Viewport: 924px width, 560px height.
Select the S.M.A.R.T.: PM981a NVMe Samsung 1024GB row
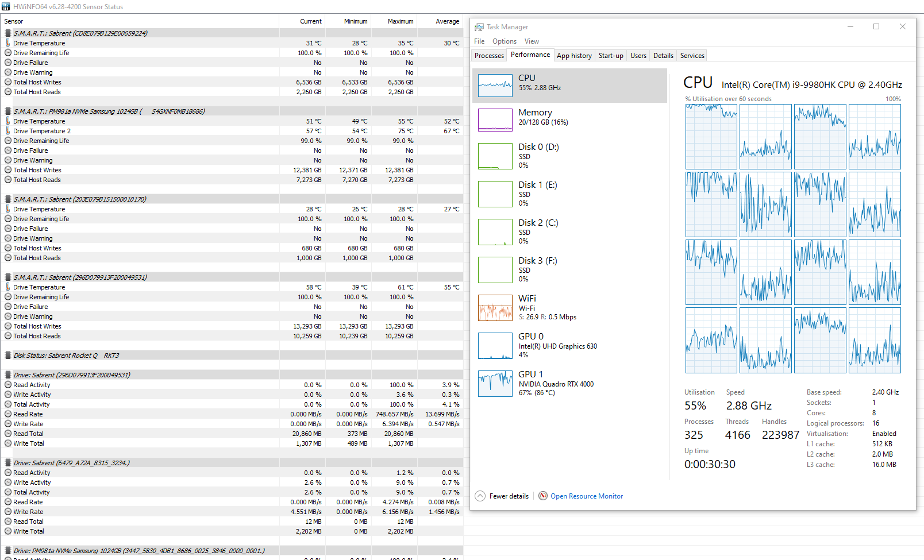(x=232, y=111)
